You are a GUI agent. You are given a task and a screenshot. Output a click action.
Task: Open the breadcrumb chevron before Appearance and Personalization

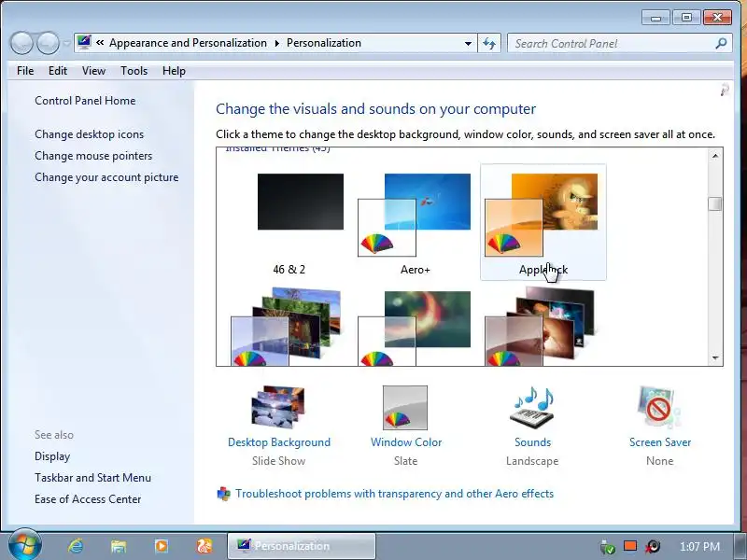coord(100,42)
